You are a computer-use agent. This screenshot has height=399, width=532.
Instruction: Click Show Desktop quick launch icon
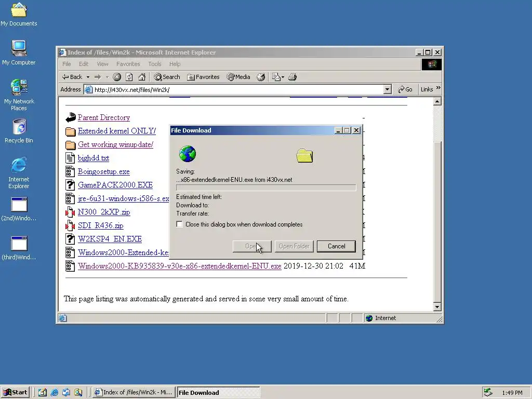(x=43, y=392)
